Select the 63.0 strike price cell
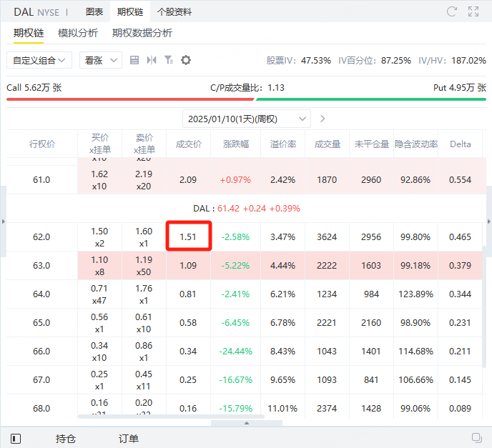This screenshot has width=492, height=448. pyautogui.click(x=41, y=265)
